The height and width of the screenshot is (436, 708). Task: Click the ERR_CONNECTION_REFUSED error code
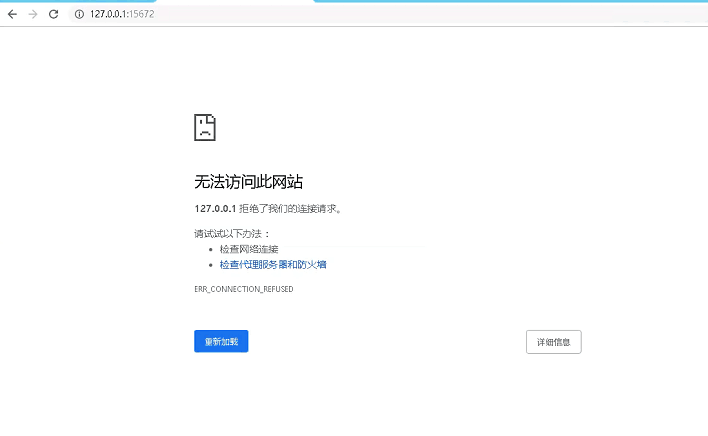point(243,289)
